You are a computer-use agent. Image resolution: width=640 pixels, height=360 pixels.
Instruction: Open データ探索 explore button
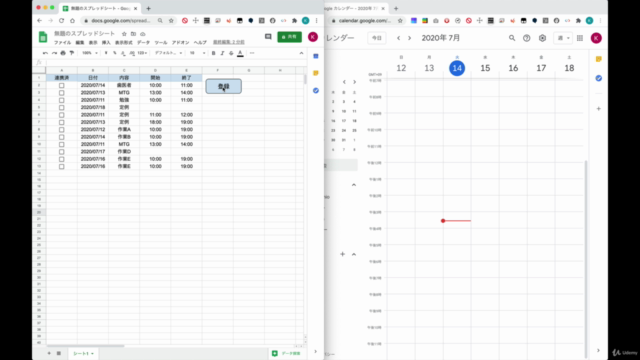[287, 353]
